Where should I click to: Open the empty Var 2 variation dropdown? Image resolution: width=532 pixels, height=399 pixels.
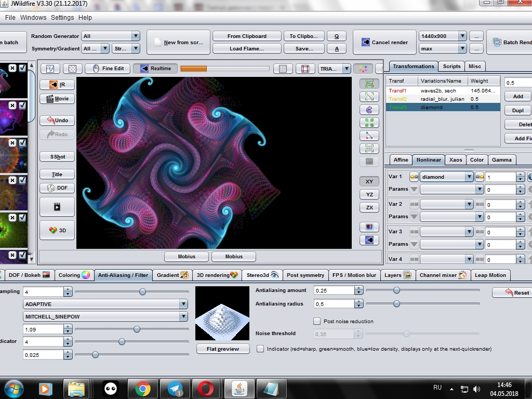pos(446,204)
